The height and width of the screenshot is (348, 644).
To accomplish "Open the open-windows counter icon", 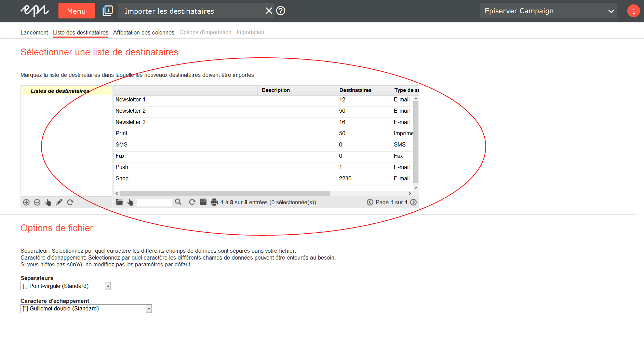I will 108,11.
